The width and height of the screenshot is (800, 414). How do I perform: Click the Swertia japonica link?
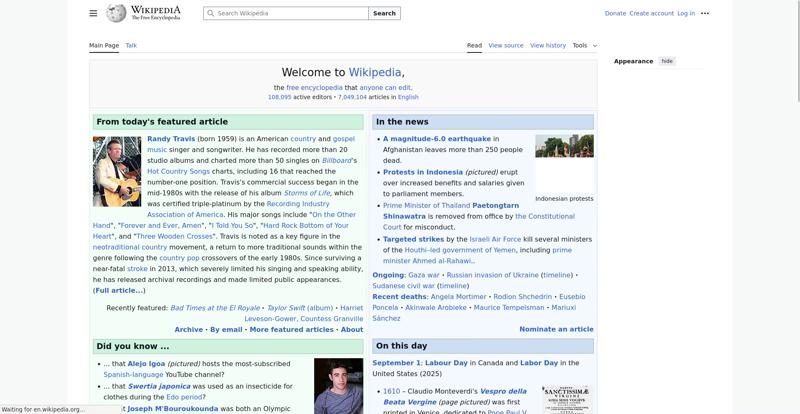click(x=159, y=386)
